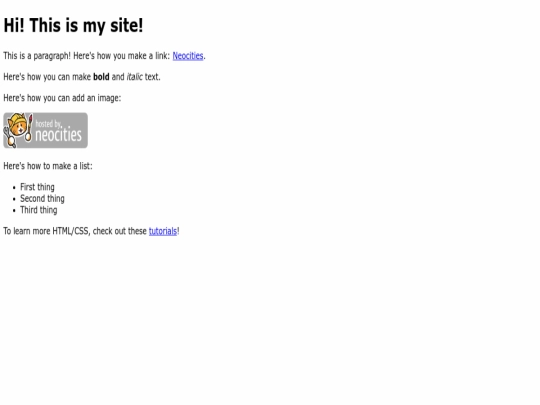Viewport: 540px width, 405px height.
Task: Click the 'Here's how you can make' text
Action: click(x=47, y=77)
